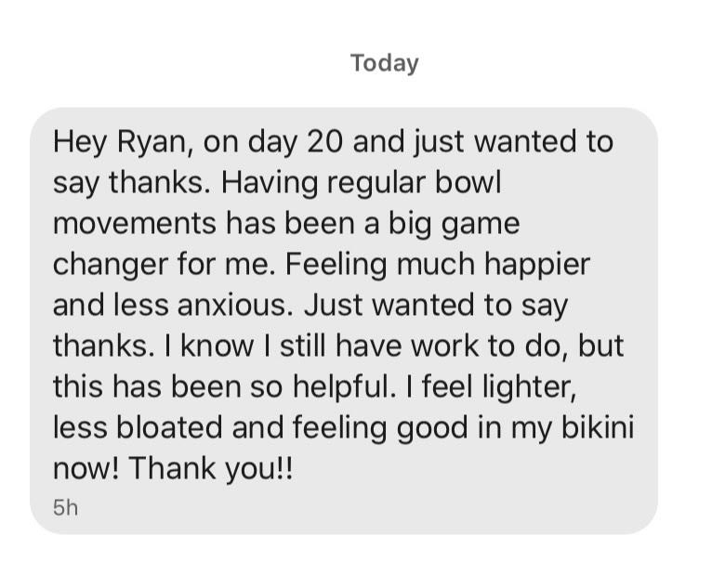
Task: Tap the word "bloated" in the message
Action: [x=169, y=428]
